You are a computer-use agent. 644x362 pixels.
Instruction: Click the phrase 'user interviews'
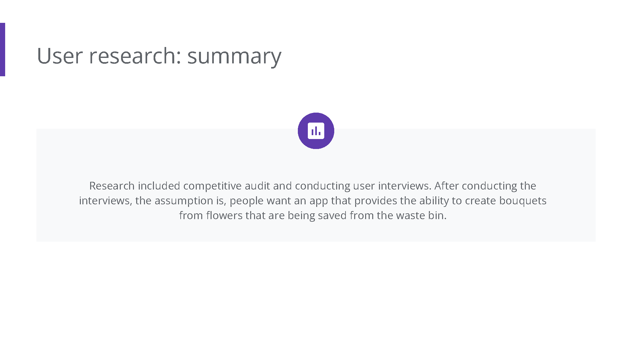point(391,186)
